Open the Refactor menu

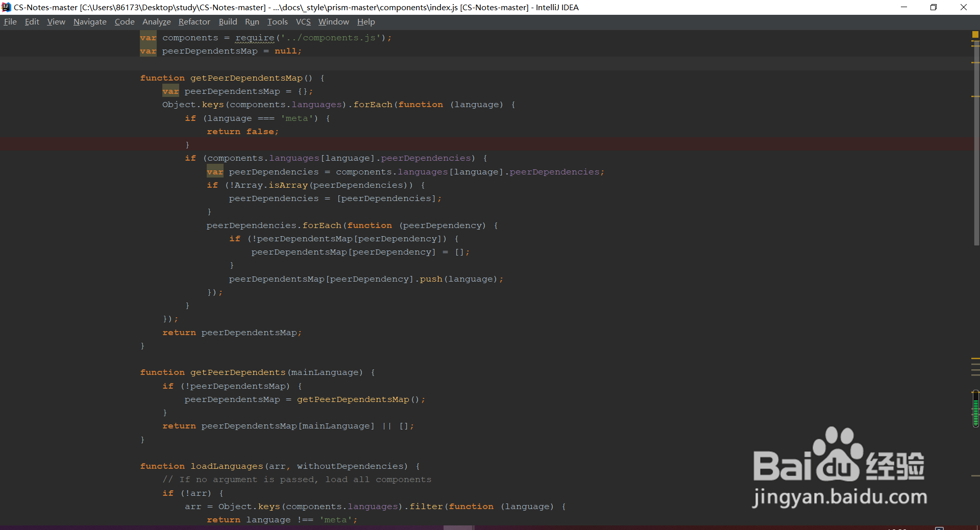194,22
